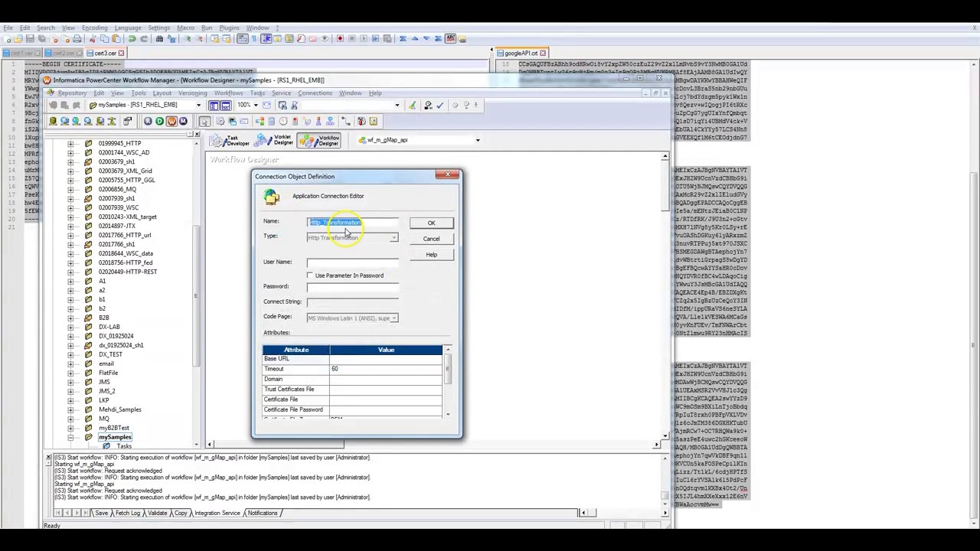Select the Tasks node under mySamples

123,446
